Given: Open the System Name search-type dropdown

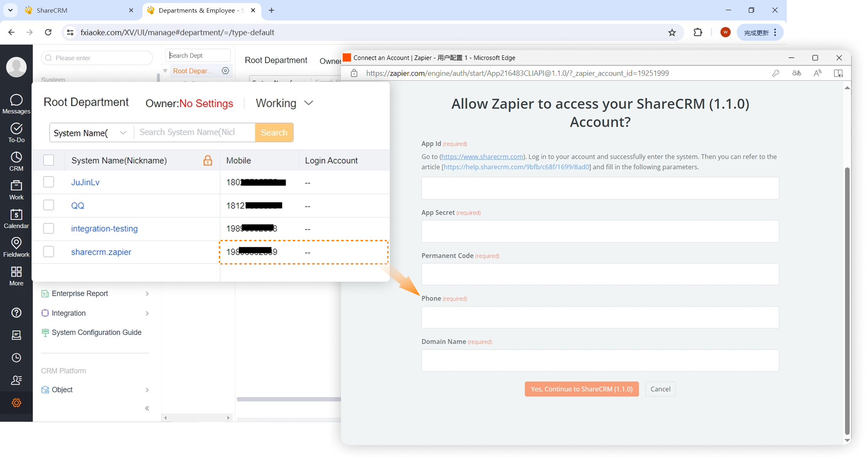Looking at the screenshot, I should tap(91, 133).
